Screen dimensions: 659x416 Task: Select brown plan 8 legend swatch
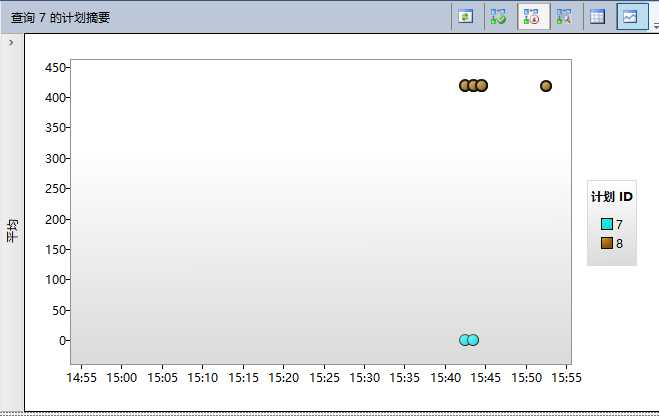click(x=606, y=243)
